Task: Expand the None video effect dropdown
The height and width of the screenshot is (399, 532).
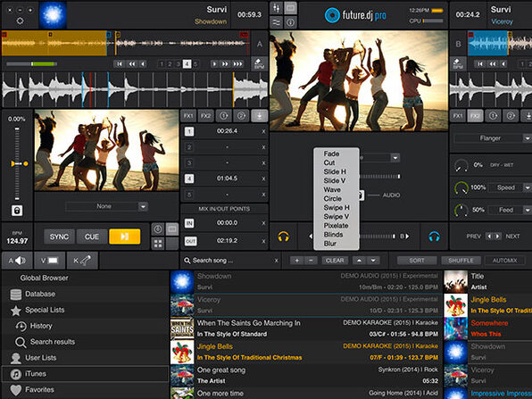Action: point(143,206)
